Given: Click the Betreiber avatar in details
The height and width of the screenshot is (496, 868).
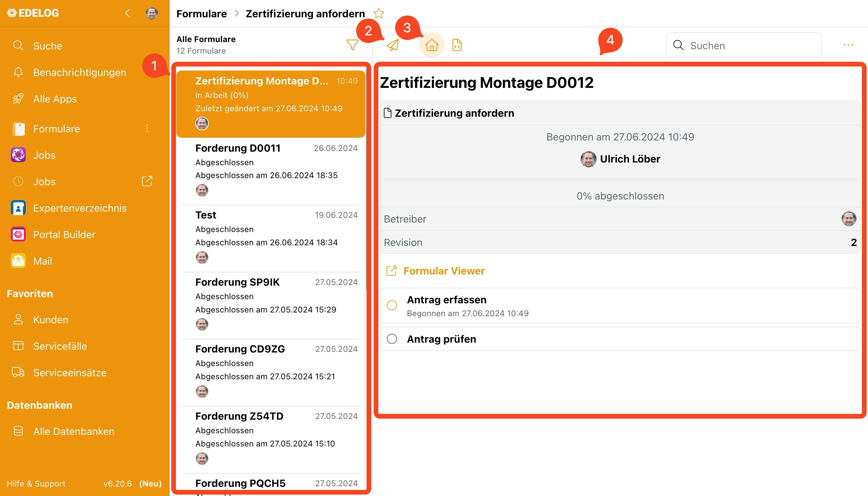Looking at the screenshot, I should [848, 219].
